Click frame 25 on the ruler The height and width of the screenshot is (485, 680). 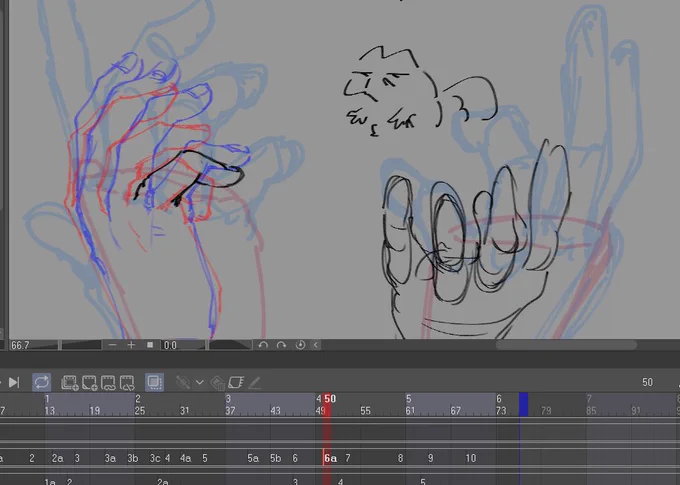click(140, 410)
